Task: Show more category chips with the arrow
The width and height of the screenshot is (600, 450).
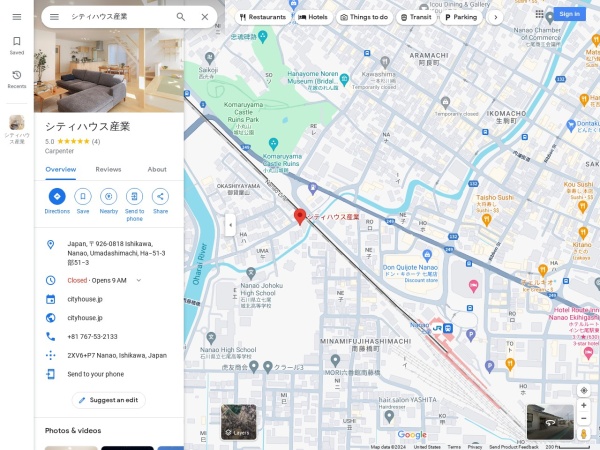Action: click(x=496, y=17)
